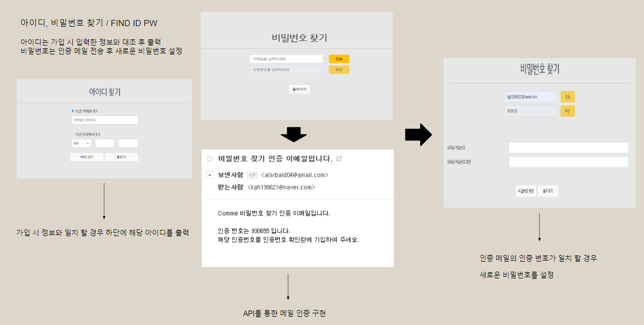Focus the middle phone number field

coord(105,143)
